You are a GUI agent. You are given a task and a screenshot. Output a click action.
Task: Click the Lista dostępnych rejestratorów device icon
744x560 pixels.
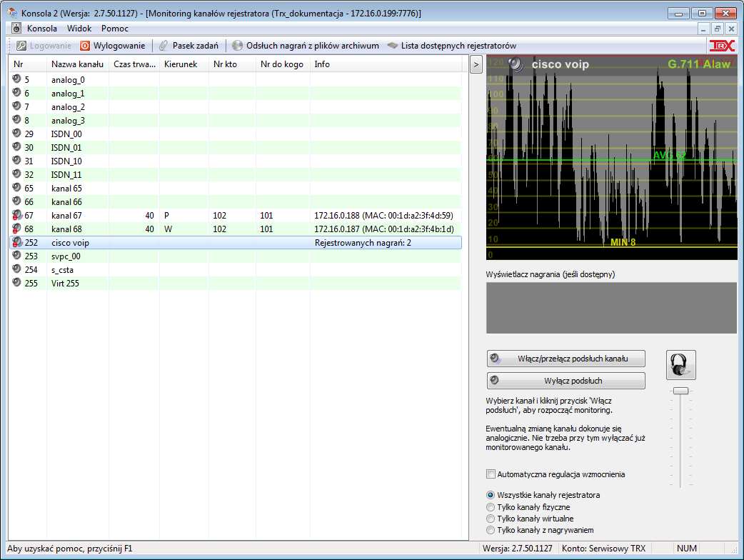tap(393, 46)
